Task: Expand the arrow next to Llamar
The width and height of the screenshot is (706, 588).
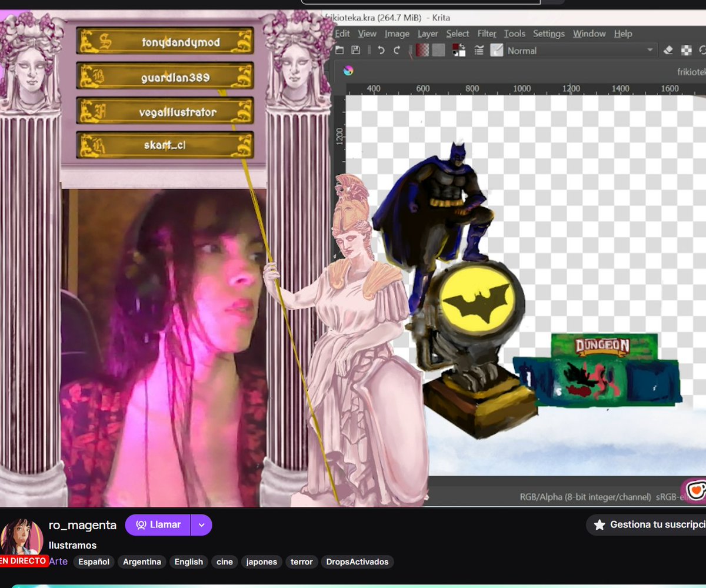Action: (x=201, y=525)
